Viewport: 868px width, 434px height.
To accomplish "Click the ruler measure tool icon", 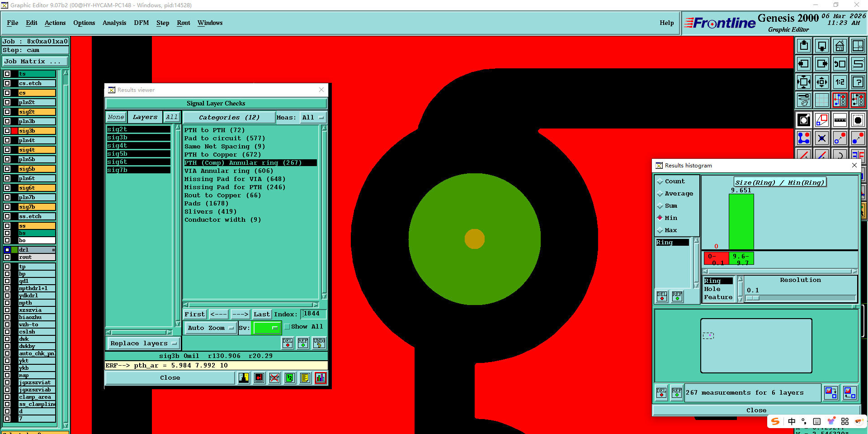I will (840, 120).
